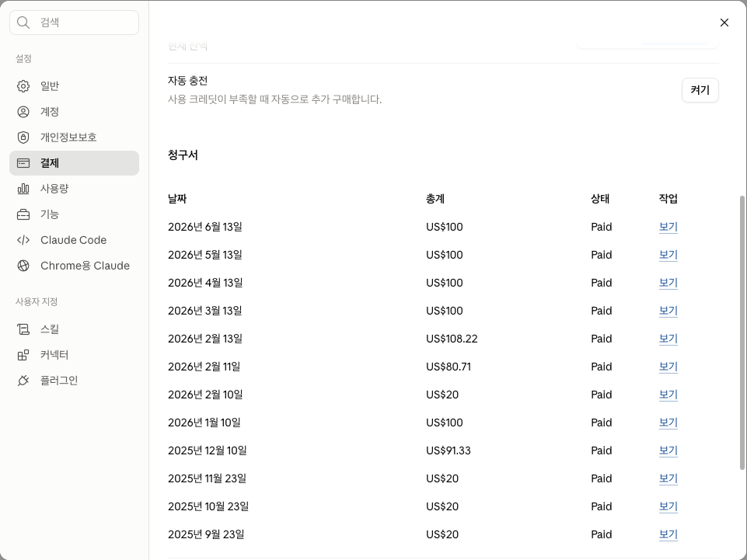The image size is (747, 560).
Task: Open Chrome용 Claude settings
Action: [x=75, y=266]
